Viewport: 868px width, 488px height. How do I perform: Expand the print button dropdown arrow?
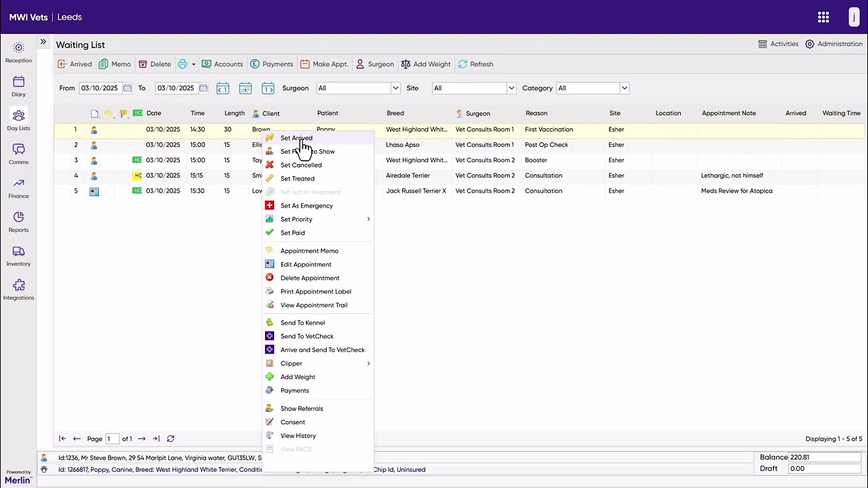193,64
